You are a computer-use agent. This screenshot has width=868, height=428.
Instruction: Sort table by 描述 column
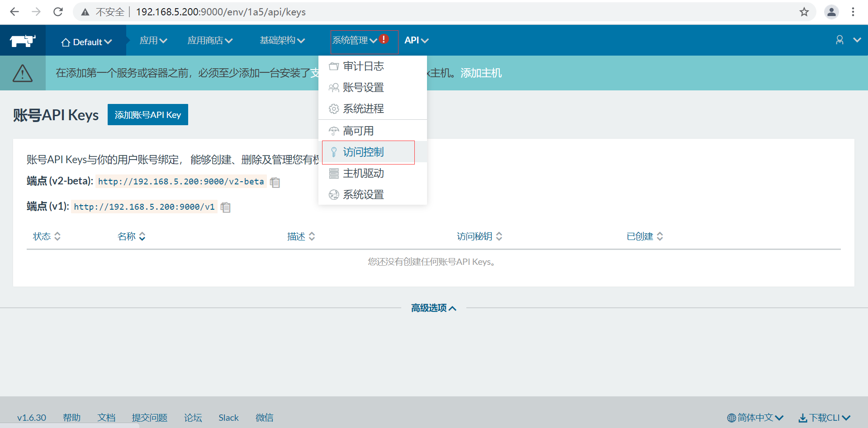pyautogui.click(x=301, y=236)
